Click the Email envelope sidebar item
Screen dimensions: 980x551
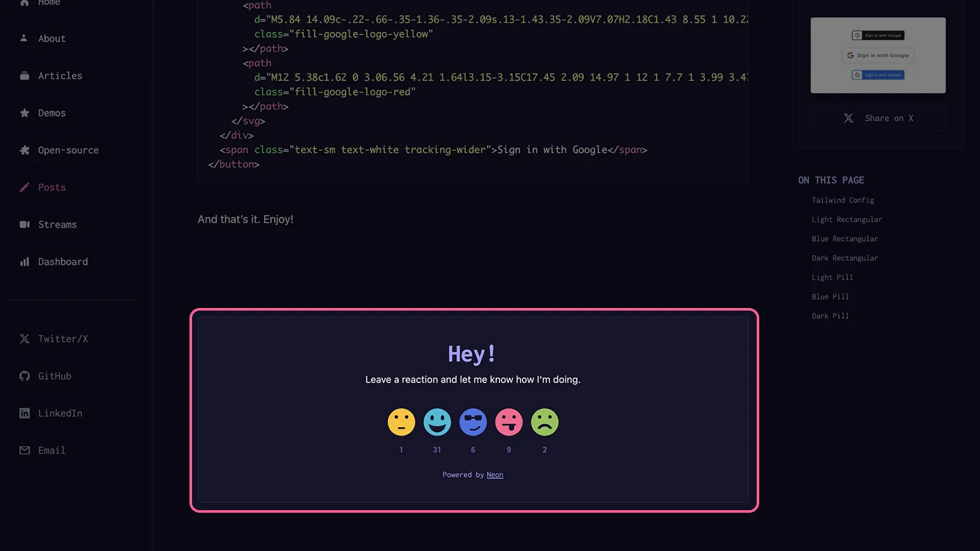click(51, 450)
